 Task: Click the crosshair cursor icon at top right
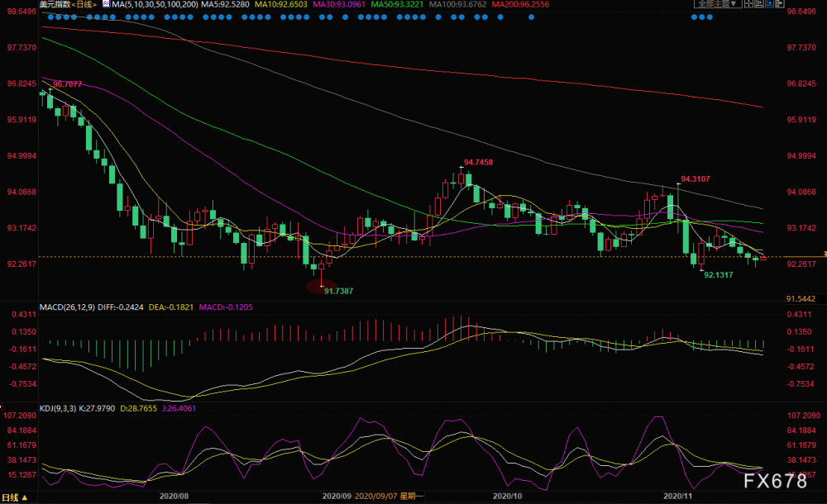[x=748, y=3]
